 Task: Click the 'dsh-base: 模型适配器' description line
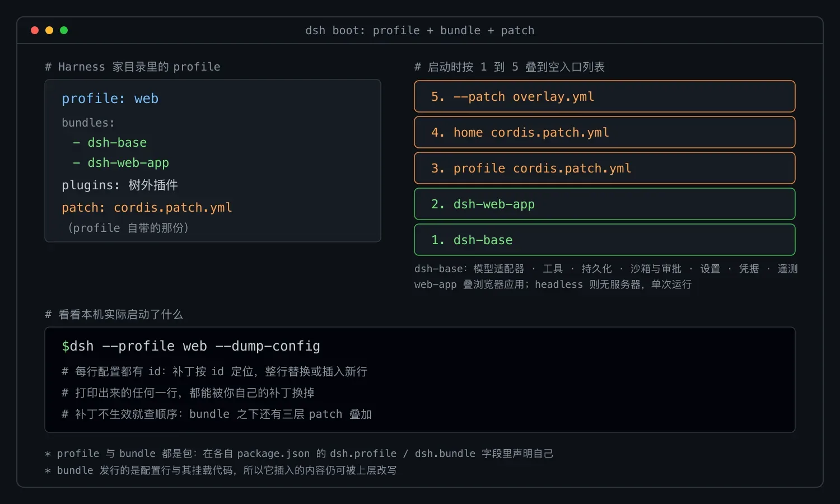coord(606,269)
